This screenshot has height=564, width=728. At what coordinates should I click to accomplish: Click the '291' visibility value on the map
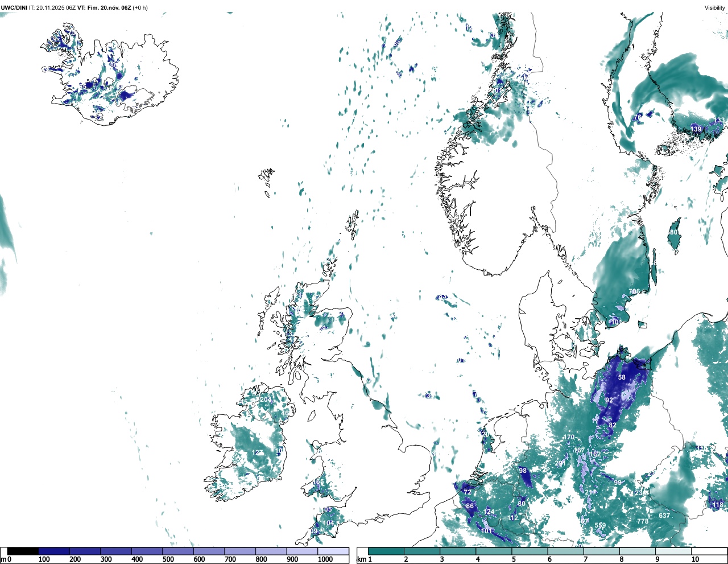point(560,464)
